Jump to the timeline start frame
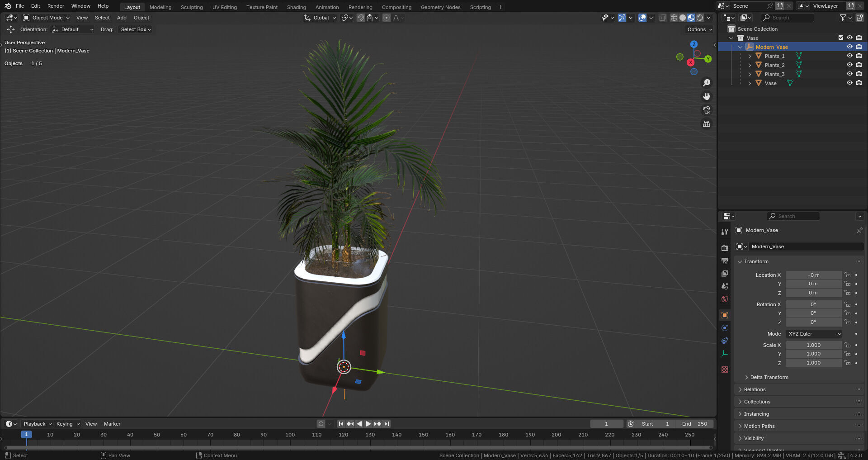The width and height of the screenshot is (868, 460). click(x=341, y=424)
